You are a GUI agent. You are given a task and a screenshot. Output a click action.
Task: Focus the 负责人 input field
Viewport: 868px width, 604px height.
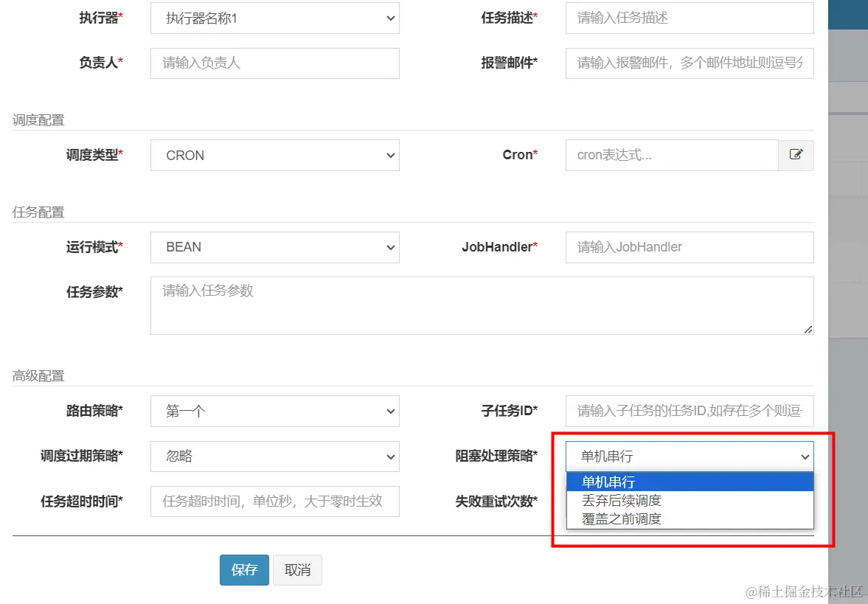point(274,63)
